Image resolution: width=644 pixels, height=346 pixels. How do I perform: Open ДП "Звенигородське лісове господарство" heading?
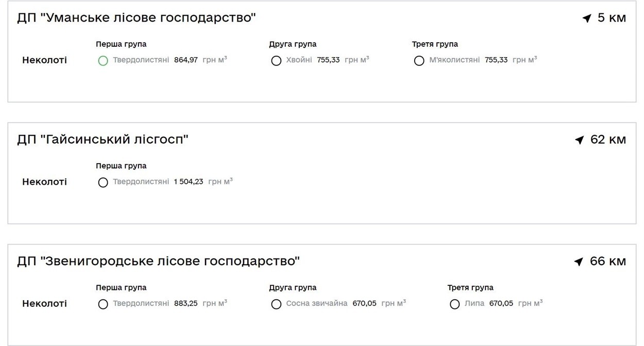point(158,262)
